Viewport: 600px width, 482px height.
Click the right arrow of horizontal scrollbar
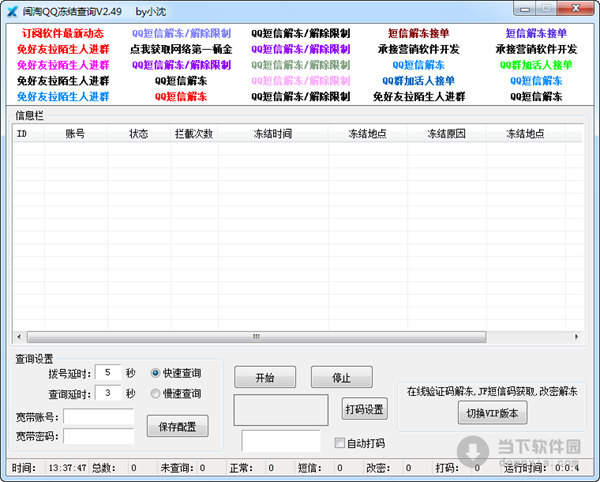point(577,337)
